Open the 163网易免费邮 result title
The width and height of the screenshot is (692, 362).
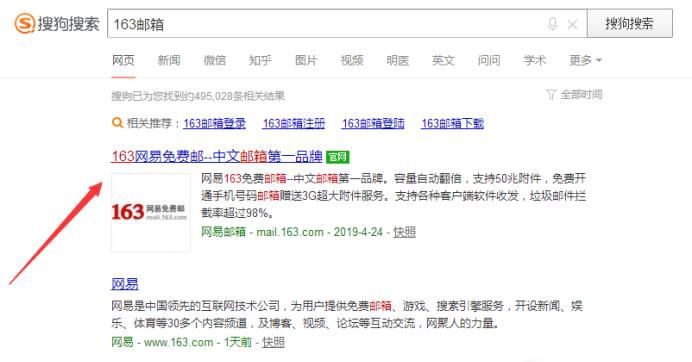tap(217, 156)
